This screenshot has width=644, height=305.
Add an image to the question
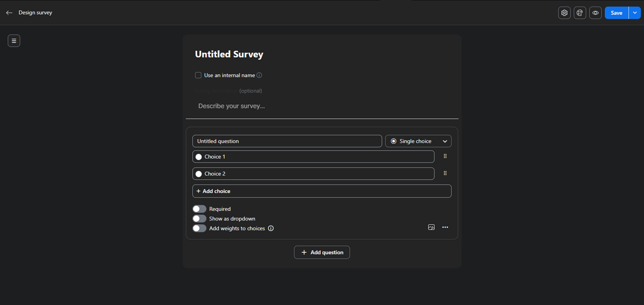pos(431,227)
